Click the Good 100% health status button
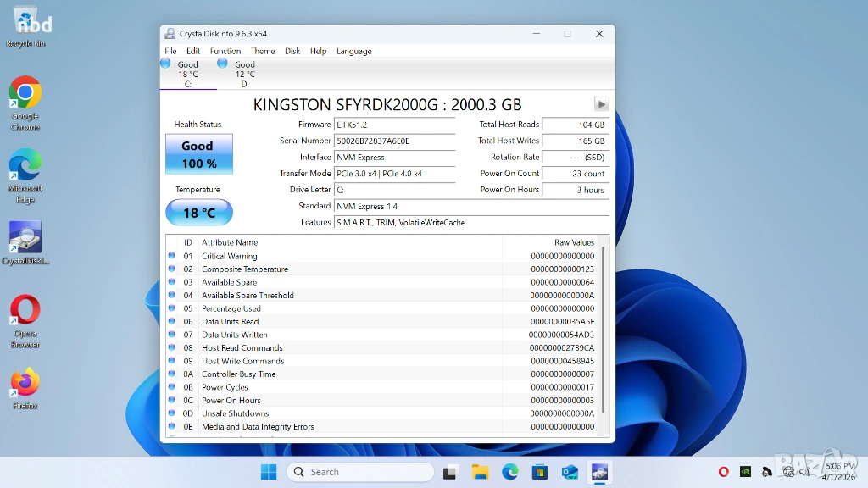 (x=198, y=154)
